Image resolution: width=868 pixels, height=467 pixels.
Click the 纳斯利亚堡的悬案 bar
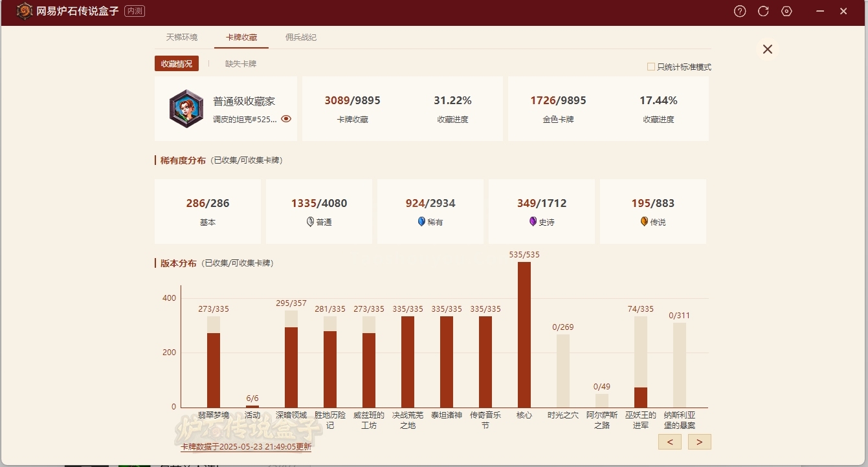tap(680, 365)
